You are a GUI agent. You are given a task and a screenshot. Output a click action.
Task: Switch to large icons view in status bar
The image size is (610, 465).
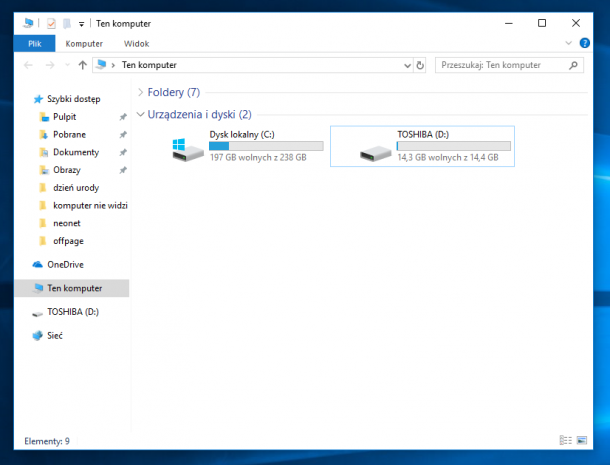click(582, 440)
